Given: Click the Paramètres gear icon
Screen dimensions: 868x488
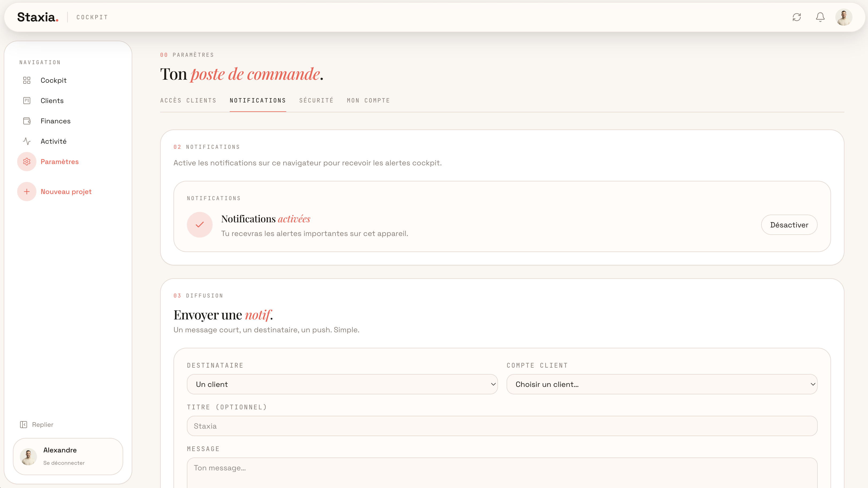Looking at the screenshot, I should (x=27, y=162).
